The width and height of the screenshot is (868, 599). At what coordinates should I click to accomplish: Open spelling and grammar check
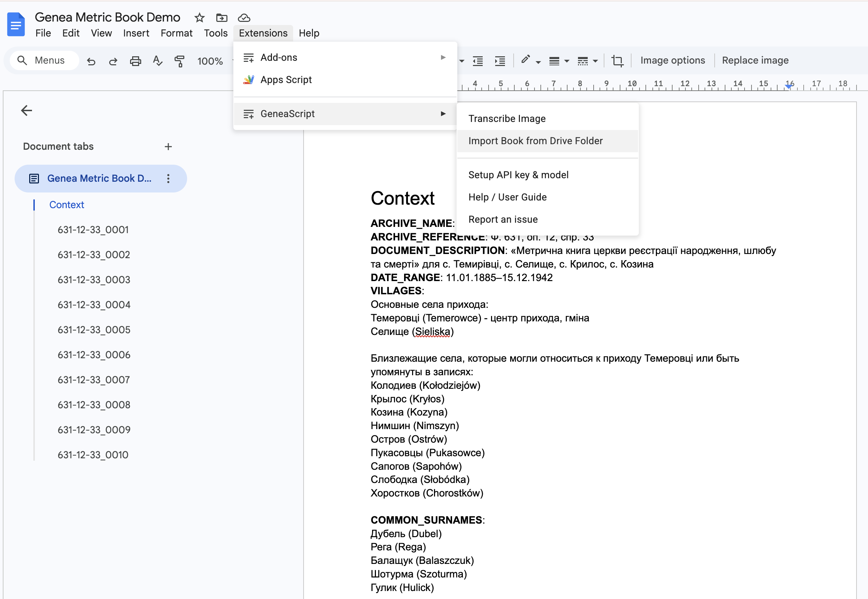pyautogui.click(x=158, y=61)
